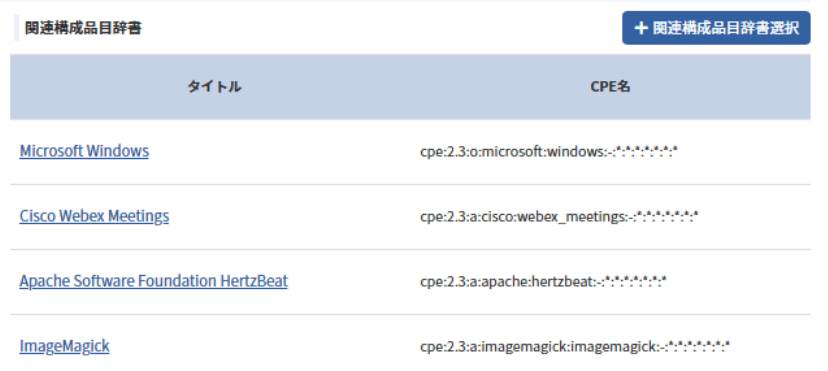Click the CPE名 column header
828x371 pixels.
(610, 87)
